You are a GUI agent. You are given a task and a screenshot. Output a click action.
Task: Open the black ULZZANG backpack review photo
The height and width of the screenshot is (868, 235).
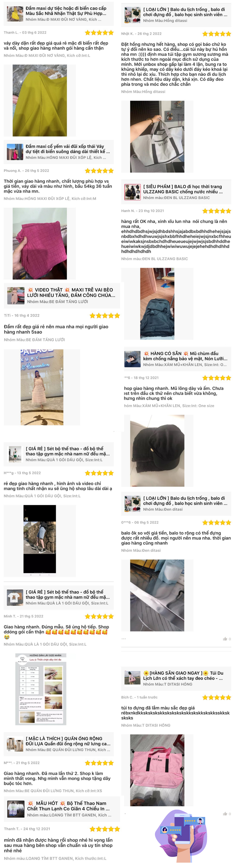[x=157, y=304]
